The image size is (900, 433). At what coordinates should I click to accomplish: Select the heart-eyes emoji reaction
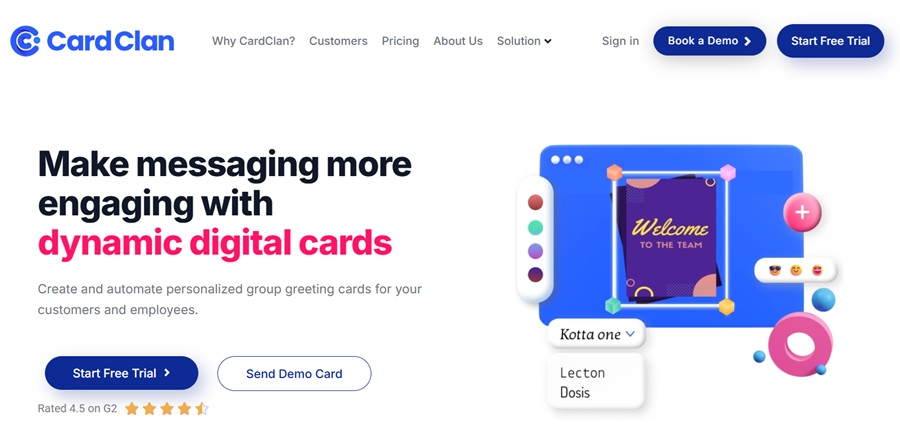click(x=817, y=270)
